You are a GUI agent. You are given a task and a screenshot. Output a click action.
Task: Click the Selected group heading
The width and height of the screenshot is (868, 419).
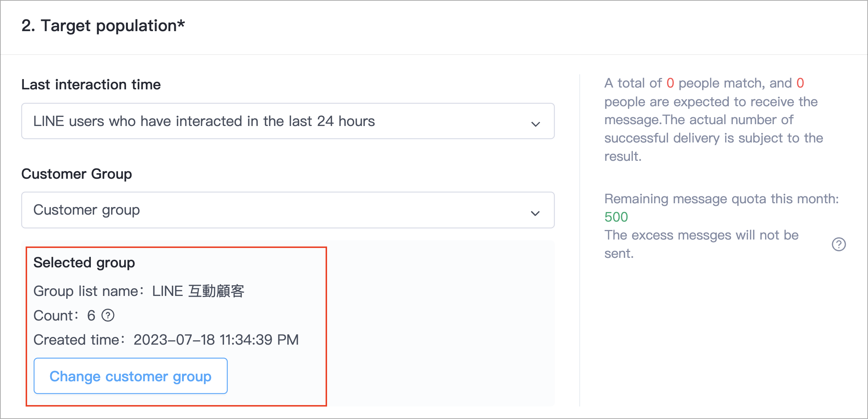click(84, 263)
